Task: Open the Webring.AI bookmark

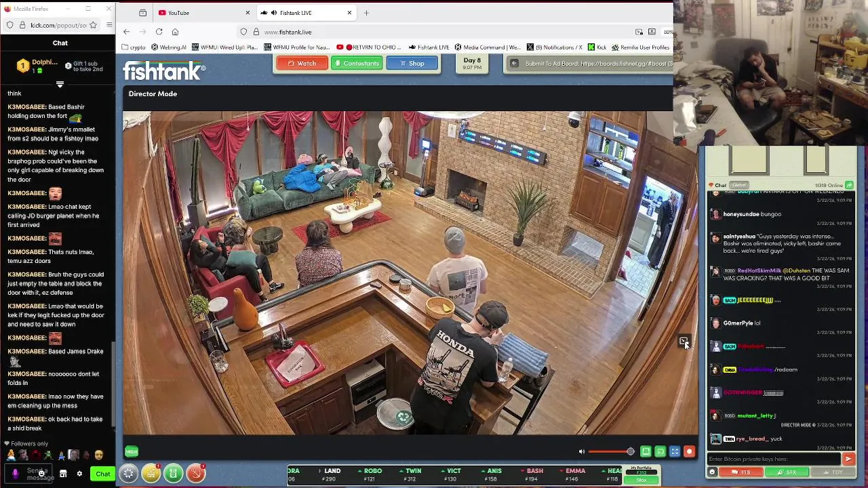Action: click(x=169, y=47)
